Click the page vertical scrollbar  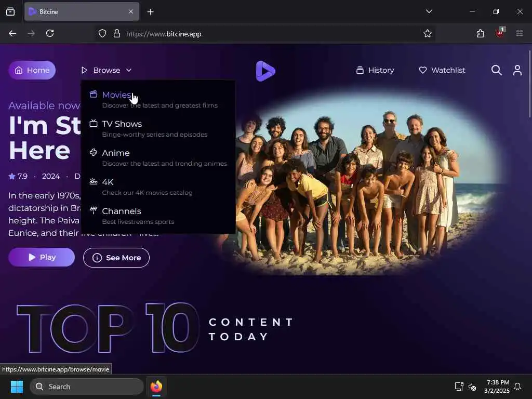pyautogui.click(x=529, y=84)
